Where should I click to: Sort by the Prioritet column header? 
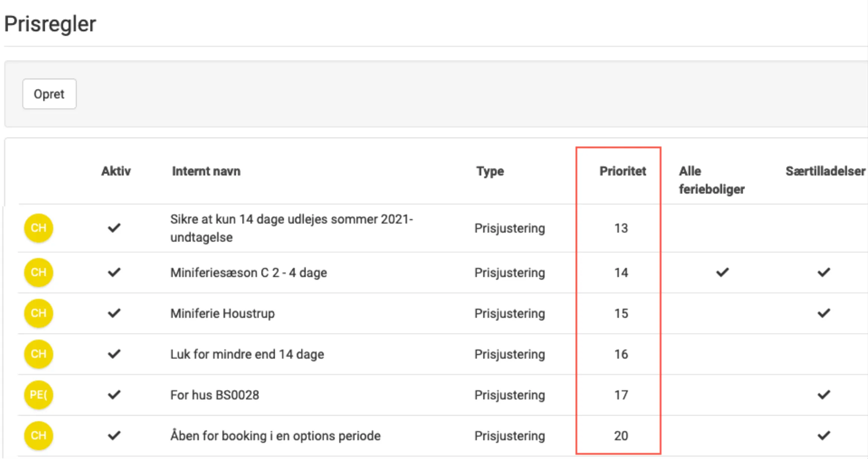click(x=622, y=171)
